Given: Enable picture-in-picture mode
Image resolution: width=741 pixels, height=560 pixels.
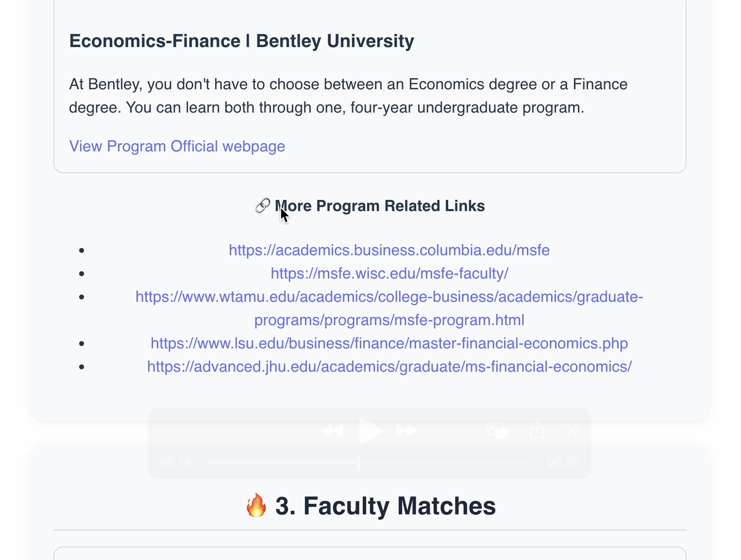Looking at the screenshot, I should click(498, 430).
